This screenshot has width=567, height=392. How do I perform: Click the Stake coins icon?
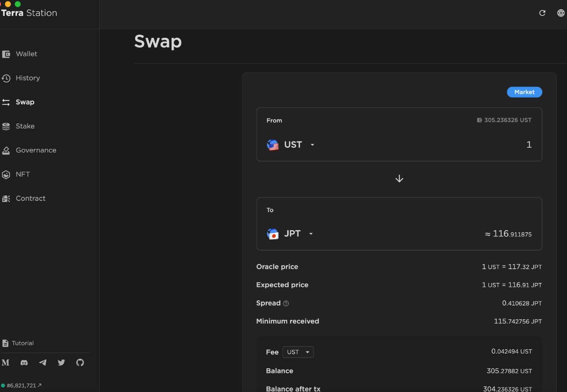pos(6,126)
